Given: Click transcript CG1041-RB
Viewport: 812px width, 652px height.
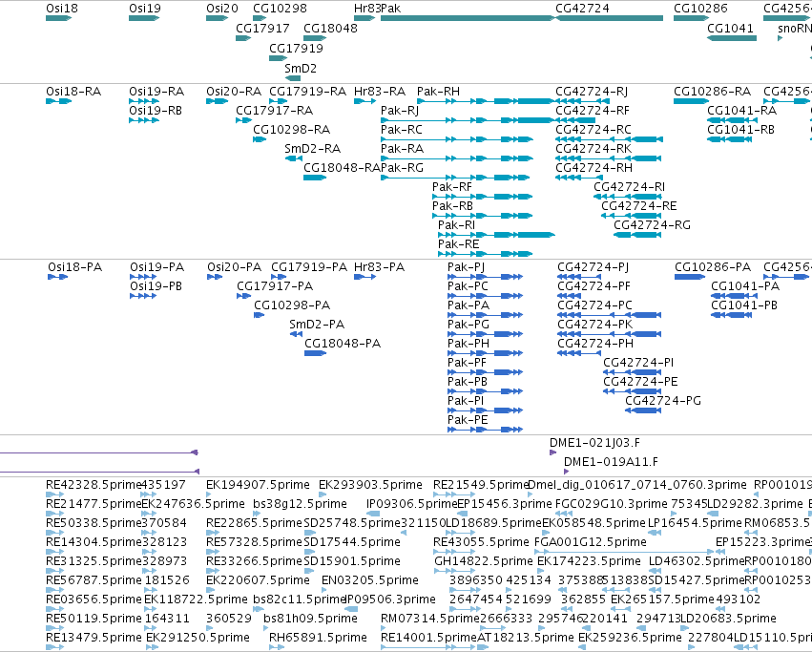Looking at the screenshot, I should point(741,130).
